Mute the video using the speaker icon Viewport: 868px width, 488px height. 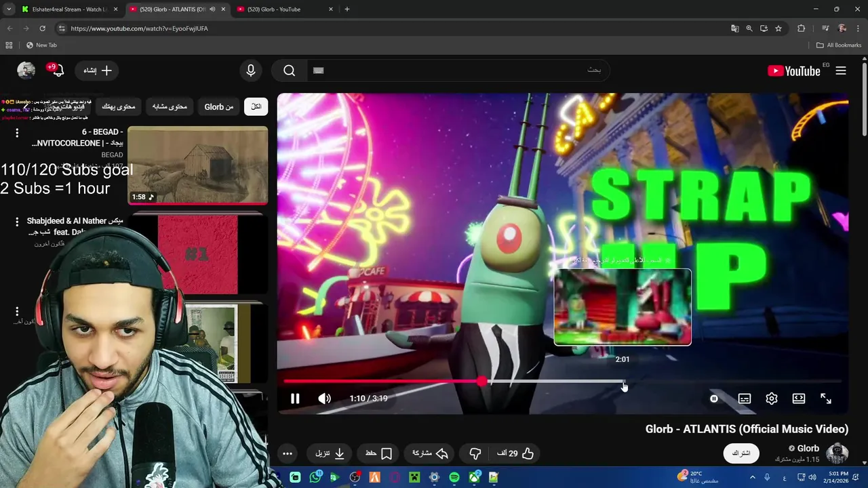325,399
